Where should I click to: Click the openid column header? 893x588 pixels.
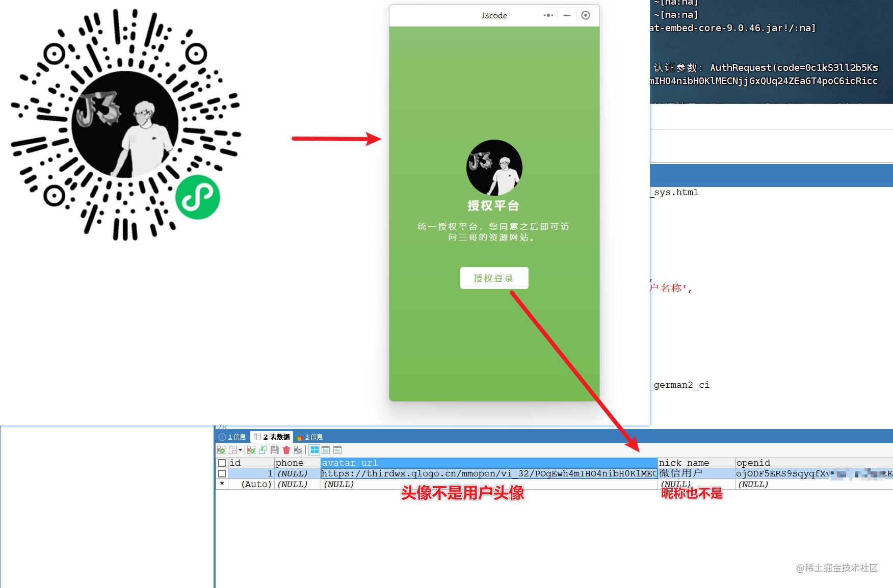[813, 463]
